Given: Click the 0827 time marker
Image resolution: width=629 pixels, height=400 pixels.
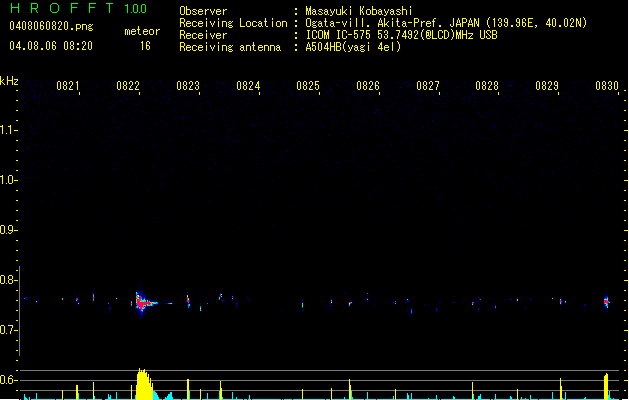Looking at the screenshot, I should click(x=428, y=86).
